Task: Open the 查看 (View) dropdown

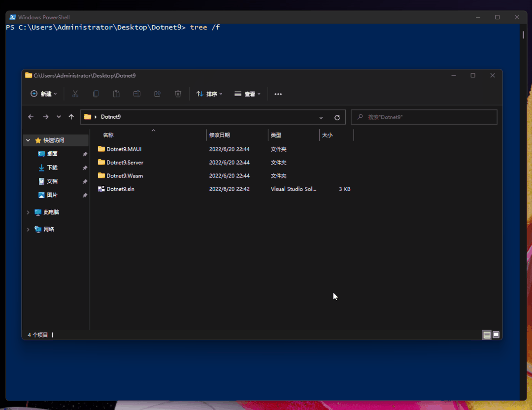Action: (x=248, y=94)
